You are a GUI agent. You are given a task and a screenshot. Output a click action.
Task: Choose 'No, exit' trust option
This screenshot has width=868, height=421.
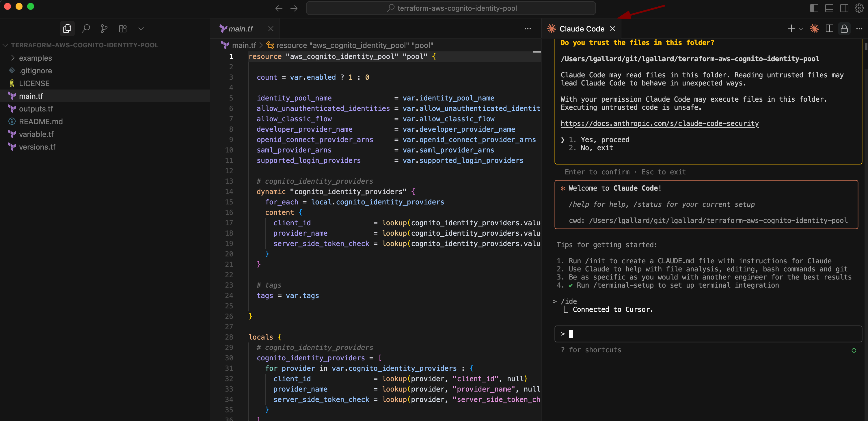click(596, 148)
